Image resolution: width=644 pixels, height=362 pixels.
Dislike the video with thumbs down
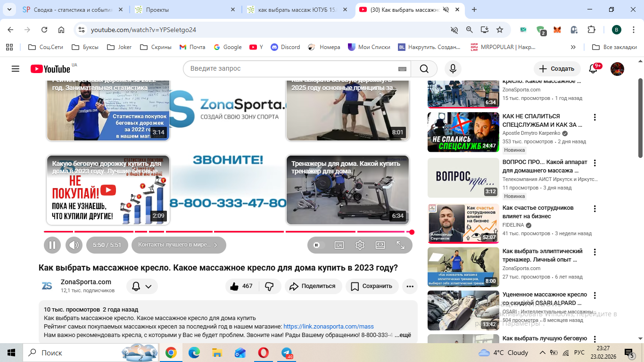click(x=270, y=286)
